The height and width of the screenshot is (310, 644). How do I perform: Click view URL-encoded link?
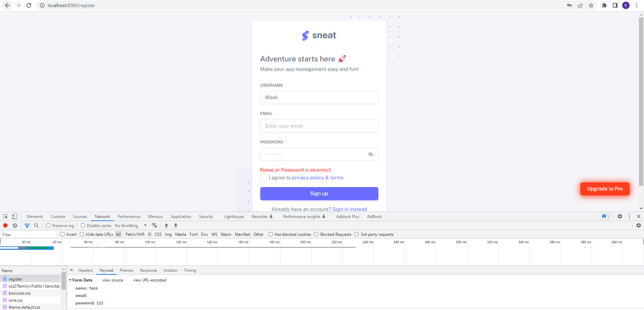coord(149,280)
